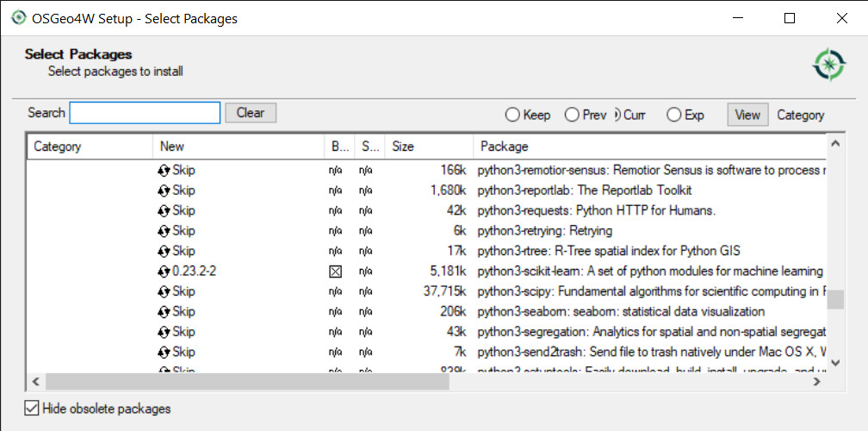Viewport: 868px width, 431px height.
Task: Sort by the New column header
Action: 238,147
